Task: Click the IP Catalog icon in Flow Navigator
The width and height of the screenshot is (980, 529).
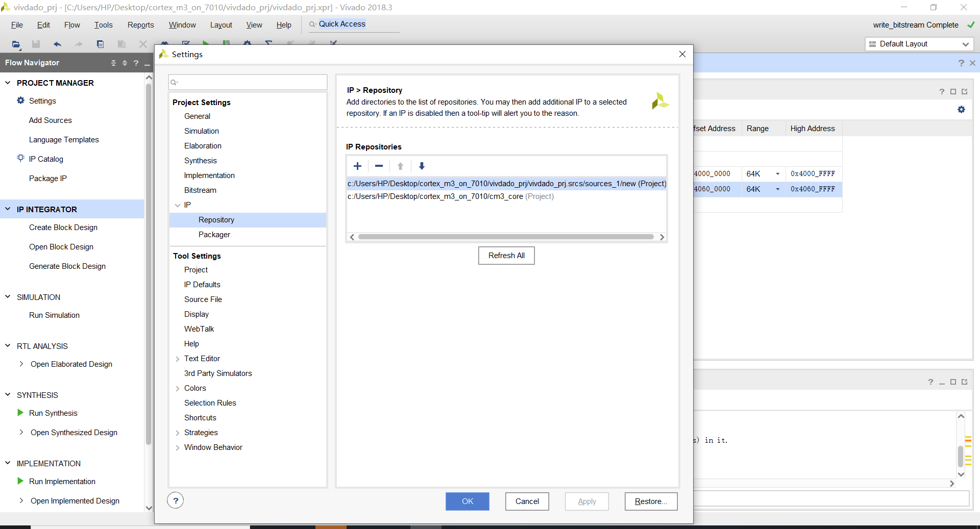Action: tap(20, 158)
